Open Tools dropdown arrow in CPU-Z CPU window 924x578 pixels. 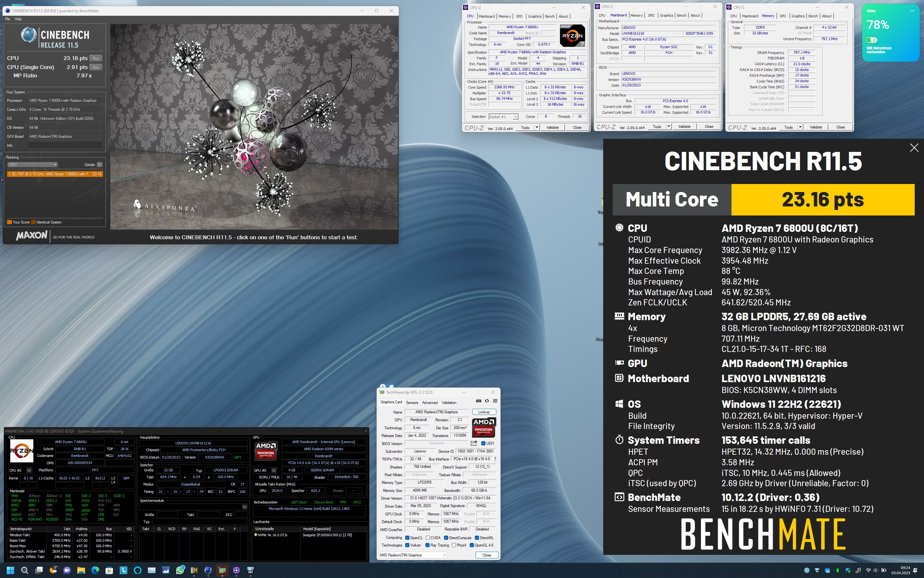[537, 127]
